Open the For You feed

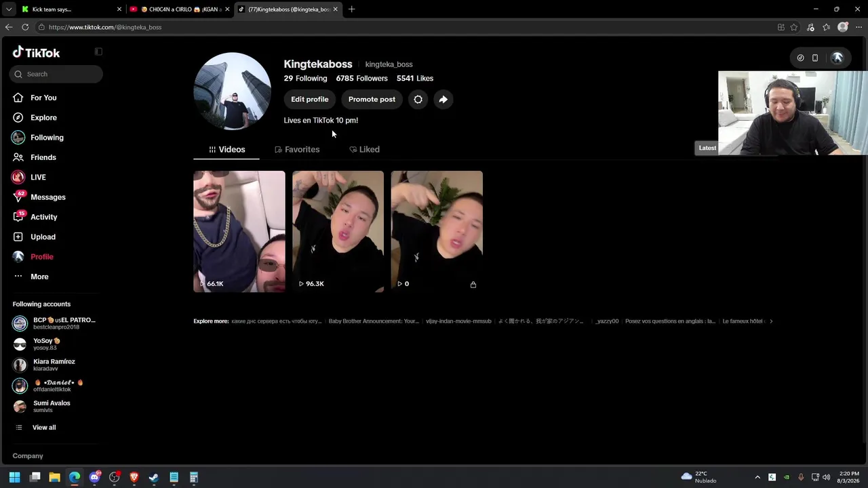(43, 98)
